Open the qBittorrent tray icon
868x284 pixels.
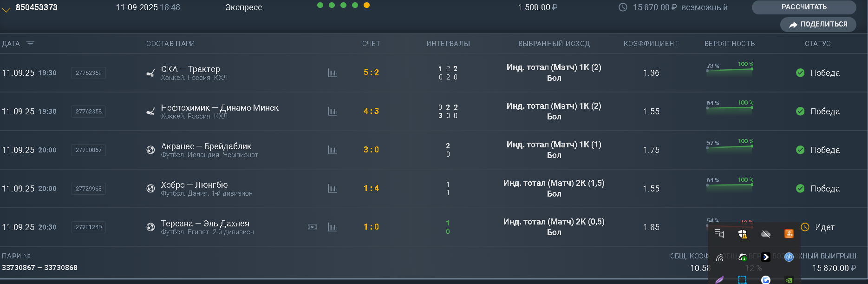(789, 257)
